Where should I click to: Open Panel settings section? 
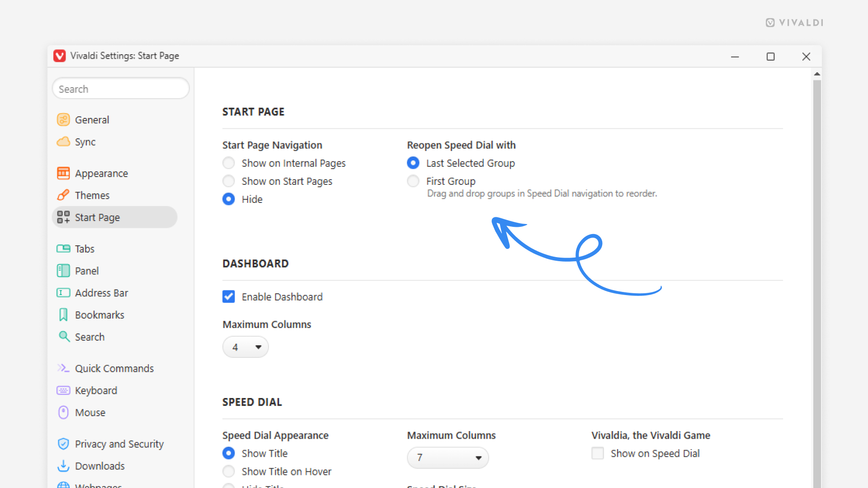click(114, 271)
